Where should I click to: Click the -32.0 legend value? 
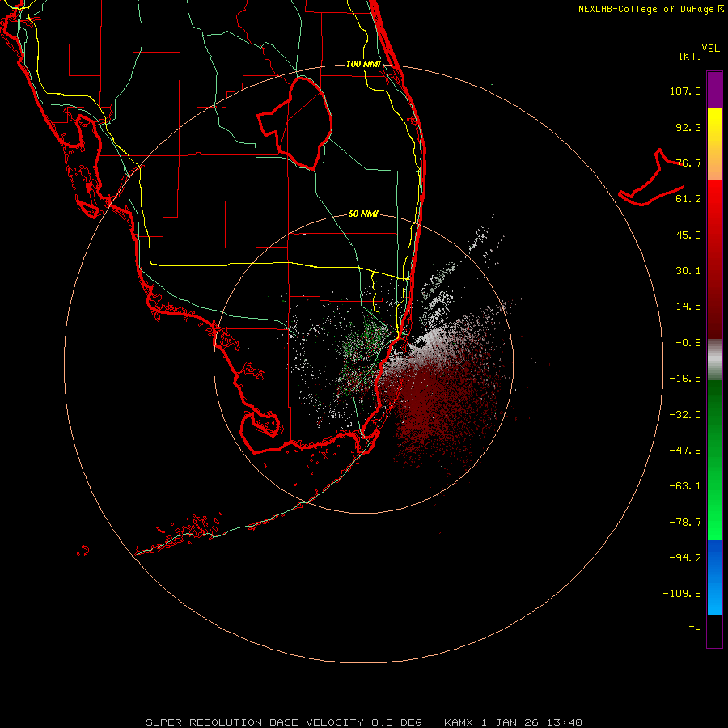coord(685,415)
